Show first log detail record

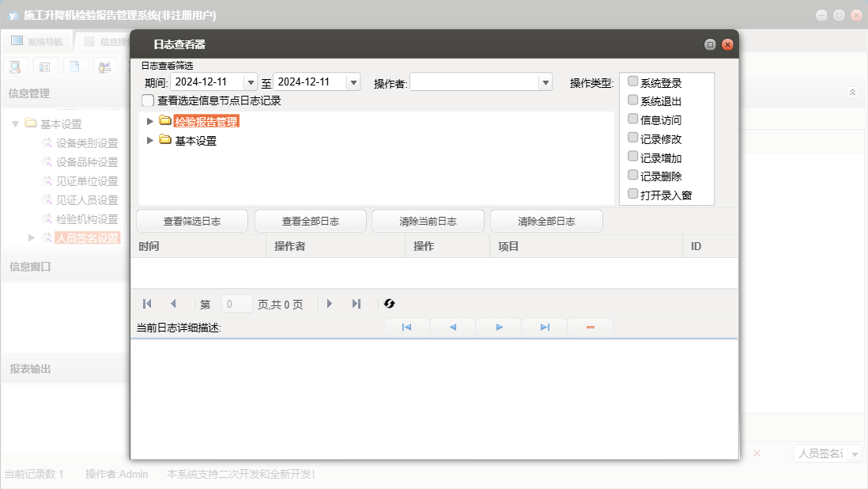pyautogui.click(x=406, y=328)
